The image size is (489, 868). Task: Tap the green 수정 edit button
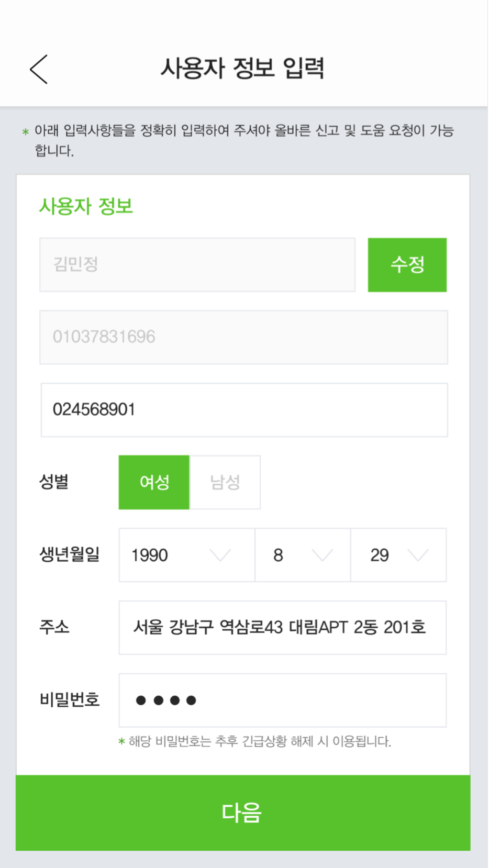tap(407, 265)
